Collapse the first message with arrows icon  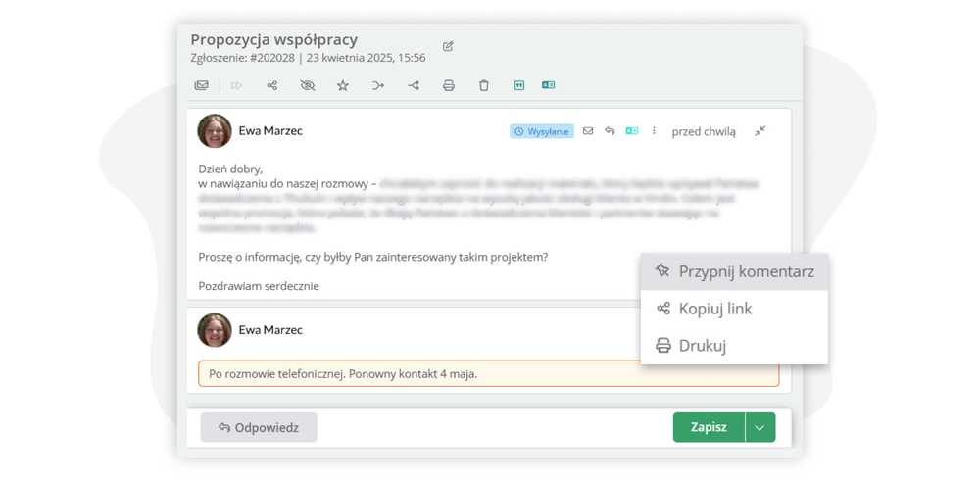point(760,131)
